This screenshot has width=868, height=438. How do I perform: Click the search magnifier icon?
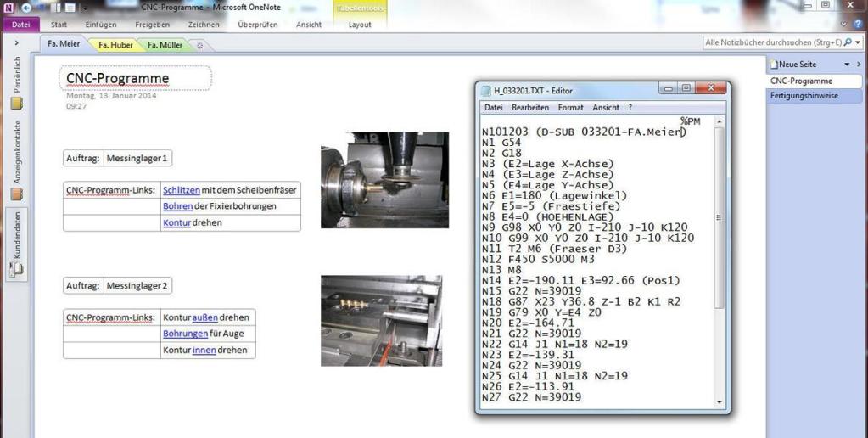click(848, 42)
